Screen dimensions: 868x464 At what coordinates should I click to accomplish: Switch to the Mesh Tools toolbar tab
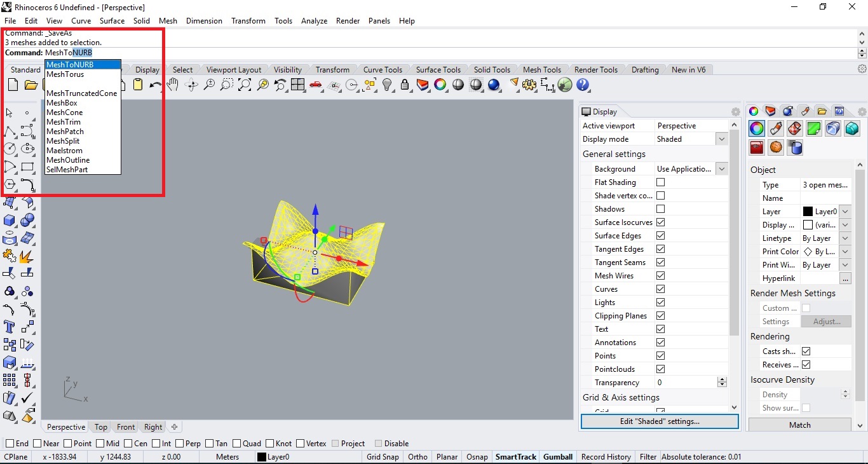(542, 69)
